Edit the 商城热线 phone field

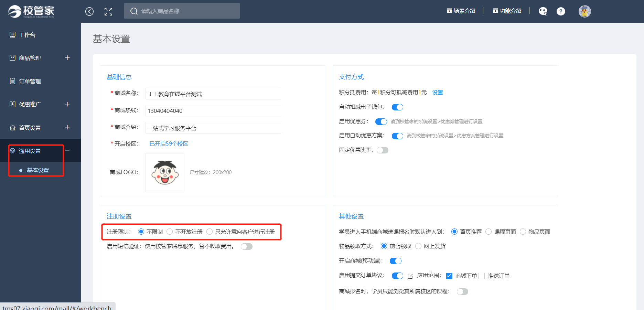(213, 111)
